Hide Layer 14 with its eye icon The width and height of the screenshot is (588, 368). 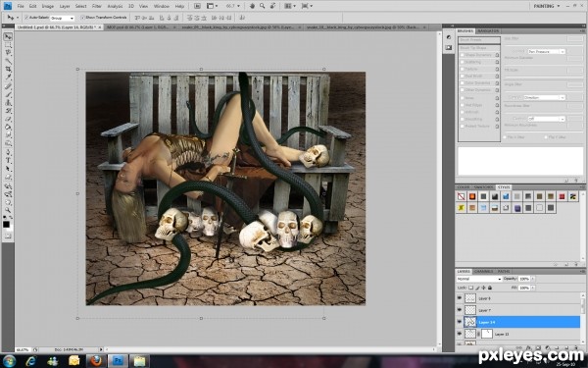(460, 322)
